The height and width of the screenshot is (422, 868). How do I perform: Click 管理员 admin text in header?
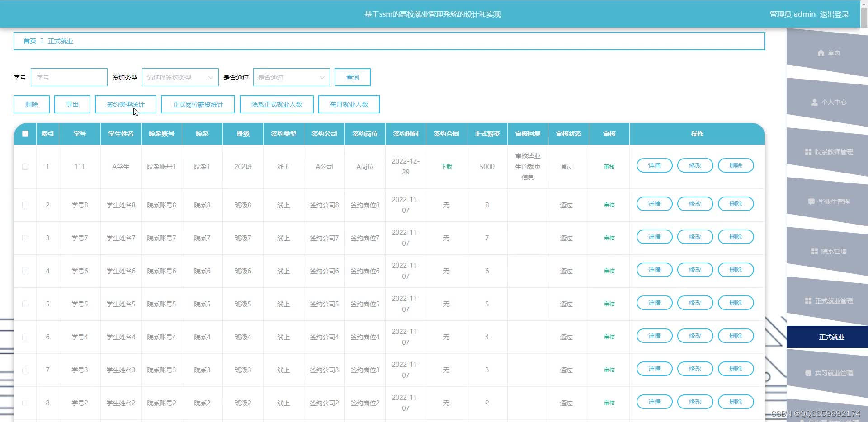[793, 14]
